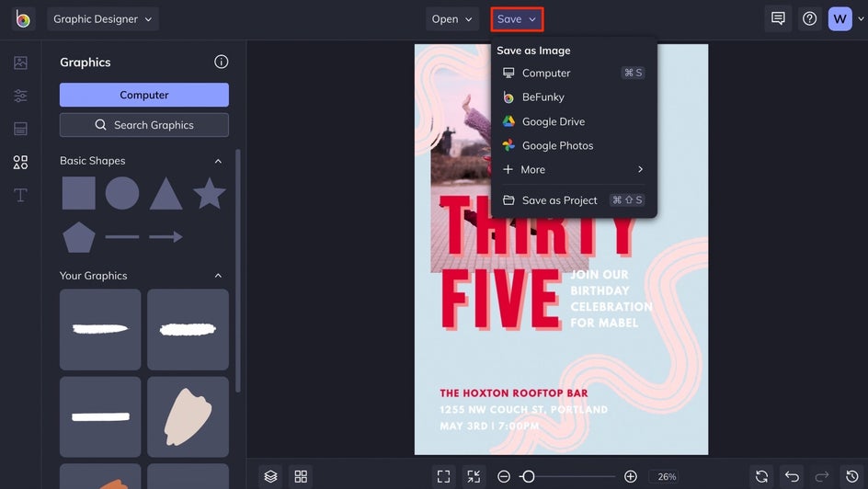The image size is (868, 489).
Task: Click the reset refresh icon
Action: pos(761,476)
